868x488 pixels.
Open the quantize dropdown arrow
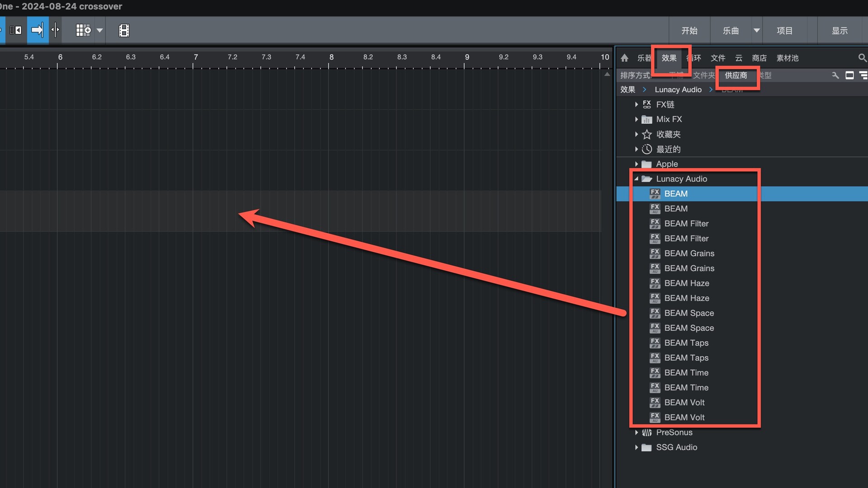click(100, 30)
